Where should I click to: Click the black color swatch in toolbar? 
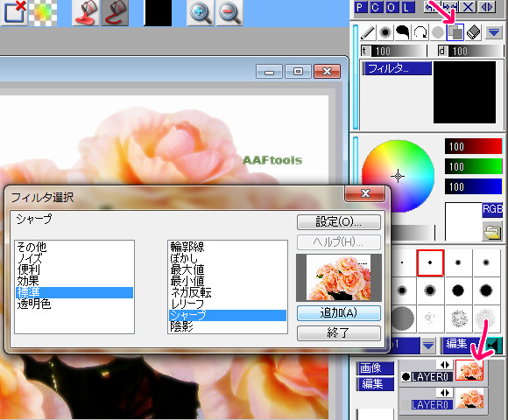(x=158, y=13)
